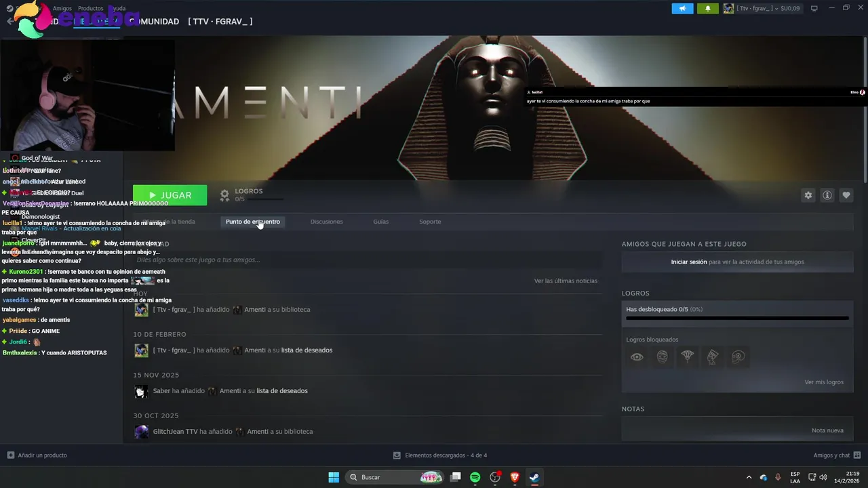
Task: Open the green notifications bell
Action: pyautogui.click(x=708, y=8)
